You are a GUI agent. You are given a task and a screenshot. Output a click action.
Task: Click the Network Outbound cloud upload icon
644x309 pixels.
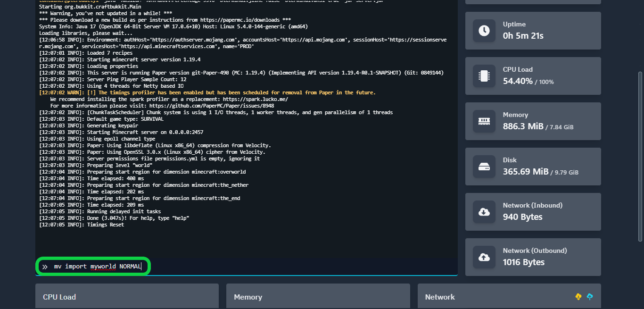click(484, 257)
